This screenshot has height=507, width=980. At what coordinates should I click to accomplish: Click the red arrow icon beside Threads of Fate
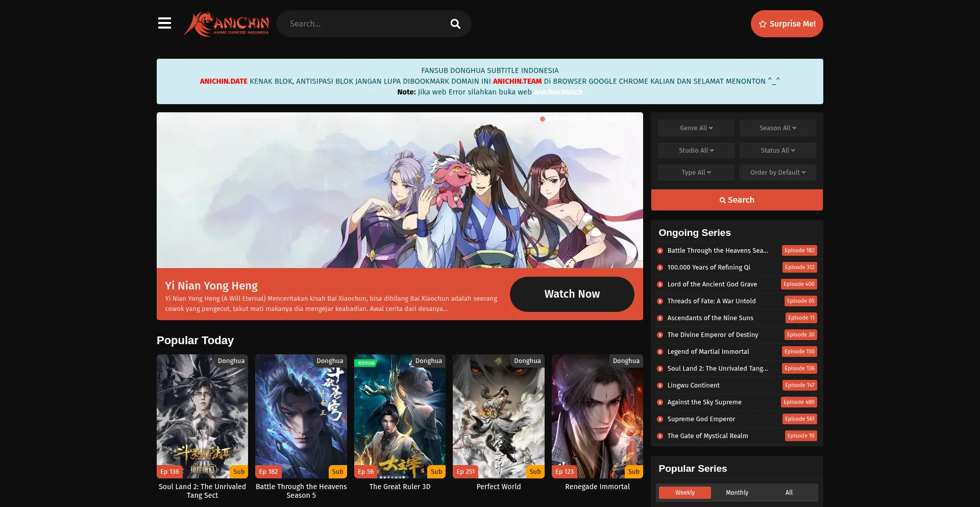tap(660, 301)
